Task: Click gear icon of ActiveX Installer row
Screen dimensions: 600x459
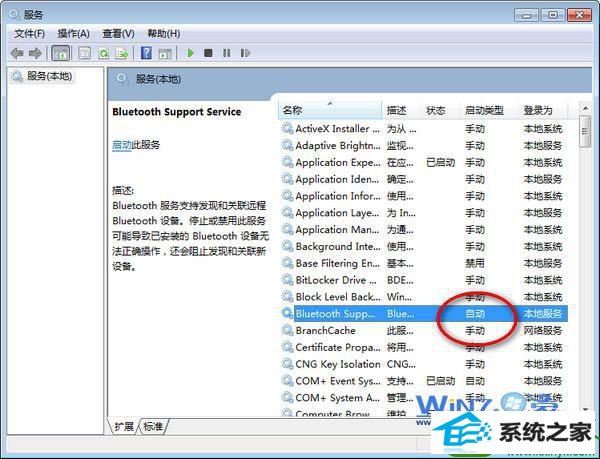Action: [287, 128]
